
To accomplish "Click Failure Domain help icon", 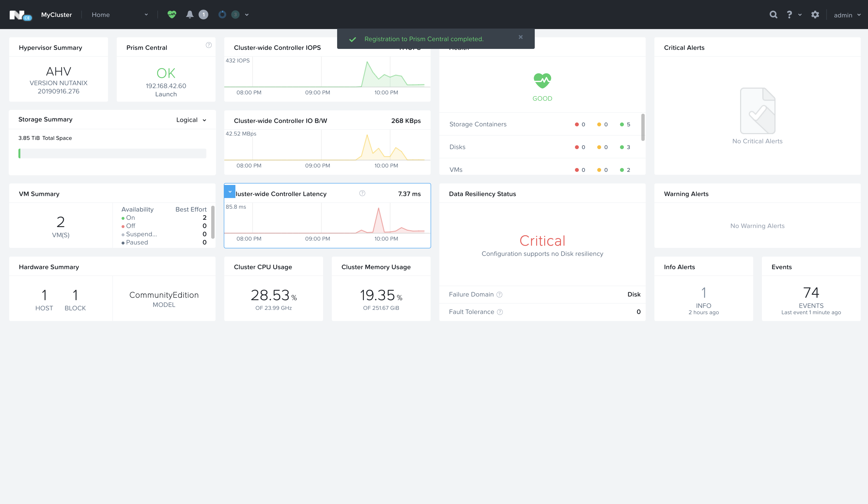I will click(x=499, y=295).
